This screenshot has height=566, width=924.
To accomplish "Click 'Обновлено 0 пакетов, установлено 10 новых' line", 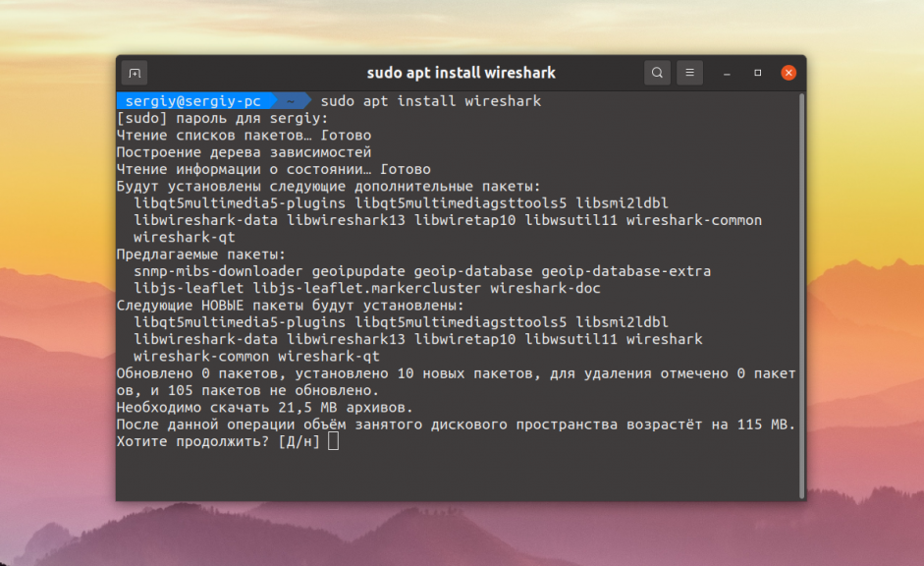I will [456, 373].
